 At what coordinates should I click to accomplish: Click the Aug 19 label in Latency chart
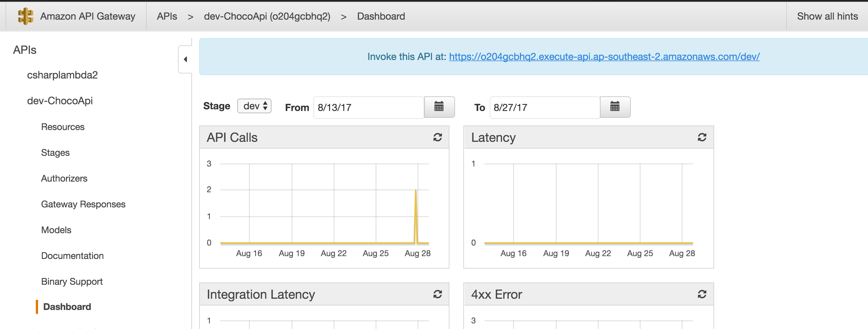(x=556, y=253)
